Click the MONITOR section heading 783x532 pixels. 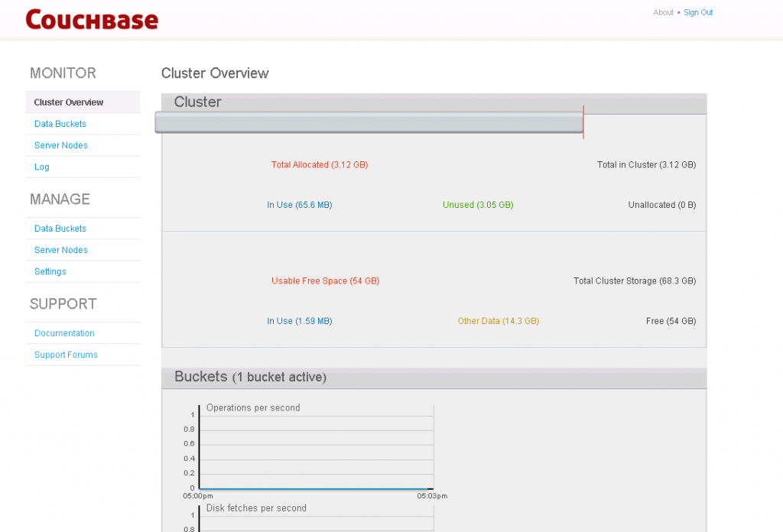click(63, 73)
